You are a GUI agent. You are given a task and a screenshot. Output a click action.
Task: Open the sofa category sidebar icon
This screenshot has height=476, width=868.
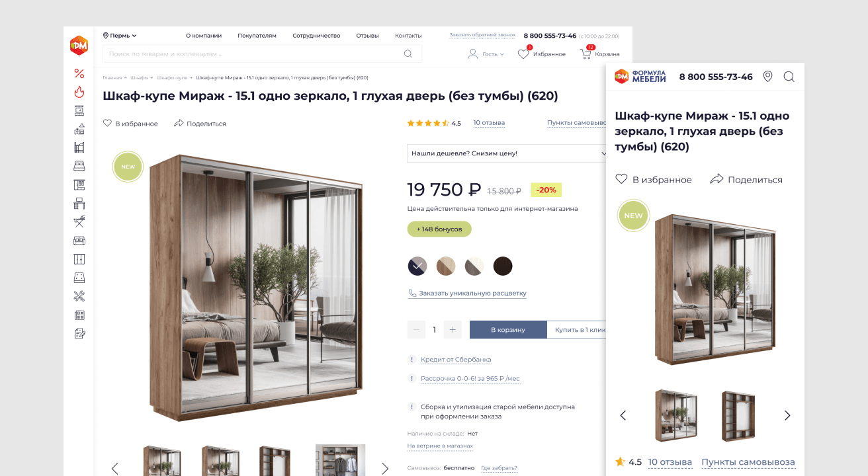click(x=79, y=240)
